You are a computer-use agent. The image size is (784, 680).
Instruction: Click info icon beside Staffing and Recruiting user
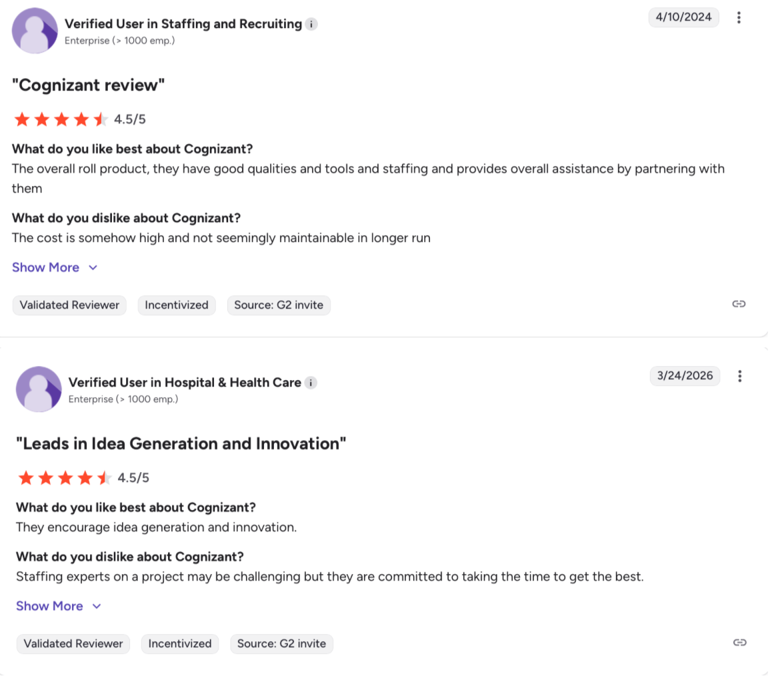(311, 24)
